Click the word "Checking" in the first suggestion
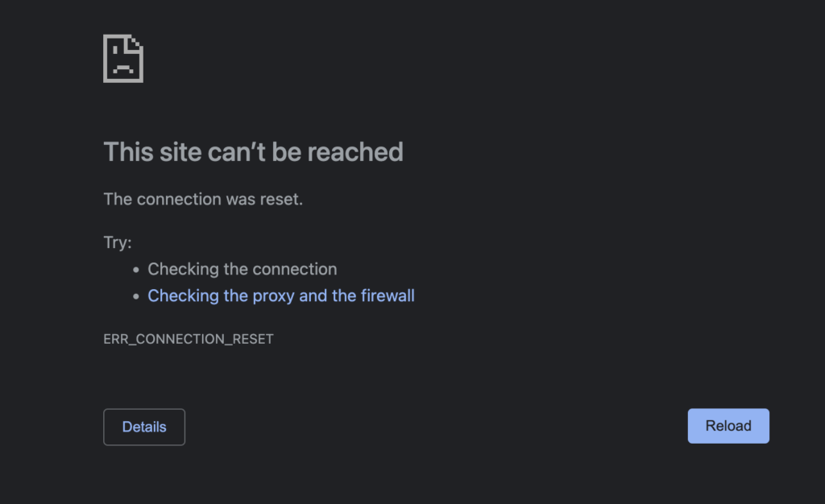 (183, 269)
